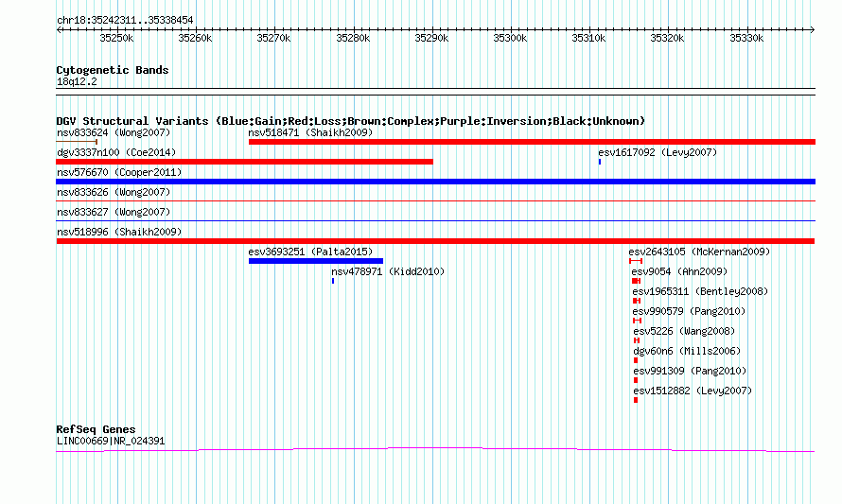This screenshot has width=842, height=504.
Task: Open esv1512882 (Levy2007) variant label
Action: 693,391
